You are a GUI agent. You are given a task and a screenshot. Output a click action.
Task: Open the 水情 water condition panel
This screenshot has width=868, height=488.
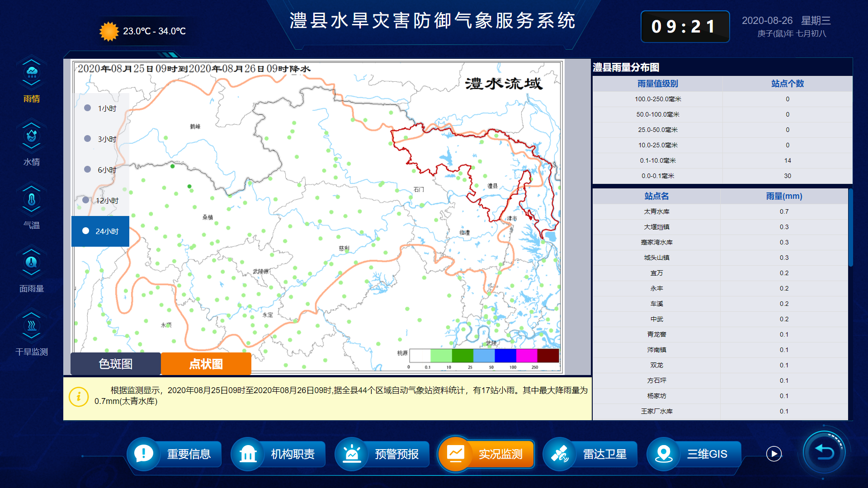pyautogui.click(x=31, y=136)
